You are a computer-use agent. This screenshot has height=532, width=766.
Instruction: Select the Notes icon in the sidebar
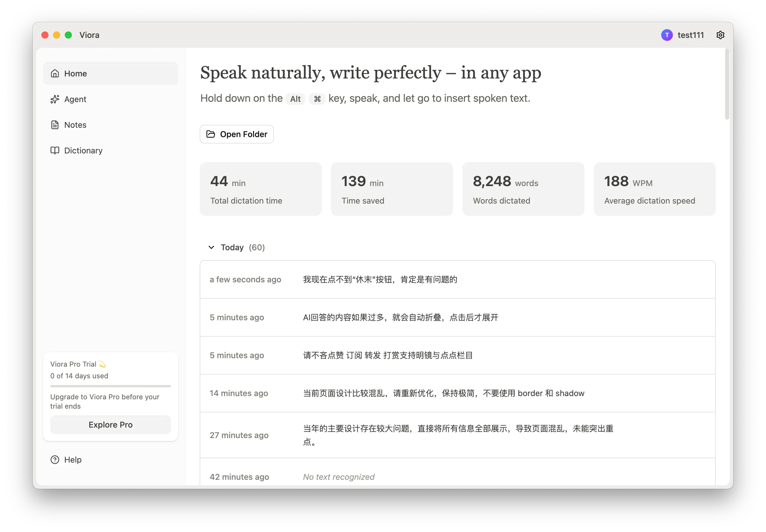(x=55, y=125)
